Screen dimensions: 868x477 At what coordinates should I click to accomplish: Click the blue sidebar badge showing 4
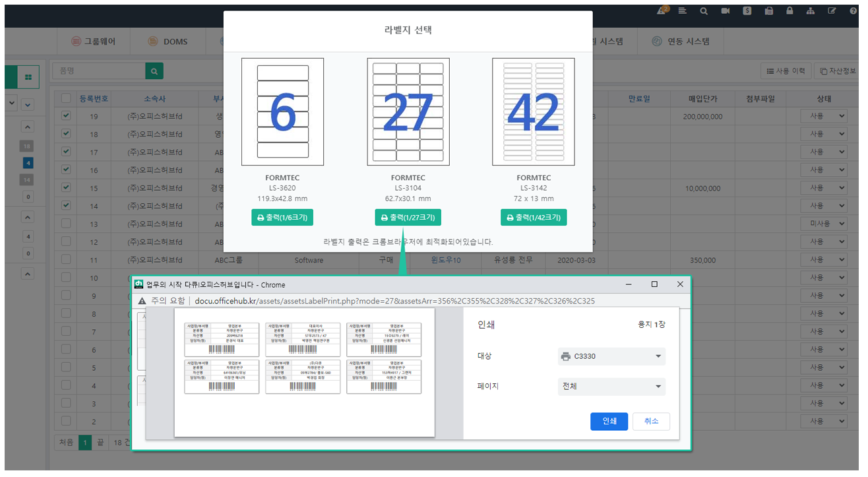click(28, 163)
